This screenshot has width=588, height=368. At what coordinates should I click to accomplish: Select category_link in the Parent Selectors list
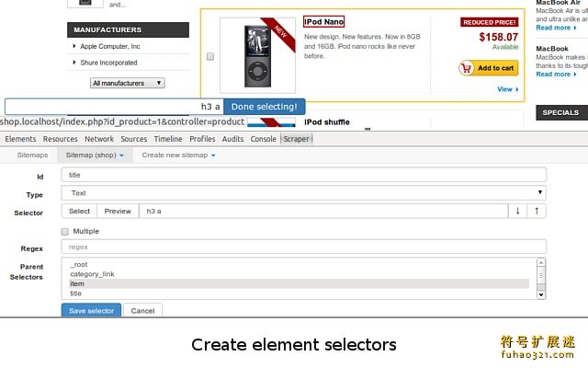click(x=300, y=274)
